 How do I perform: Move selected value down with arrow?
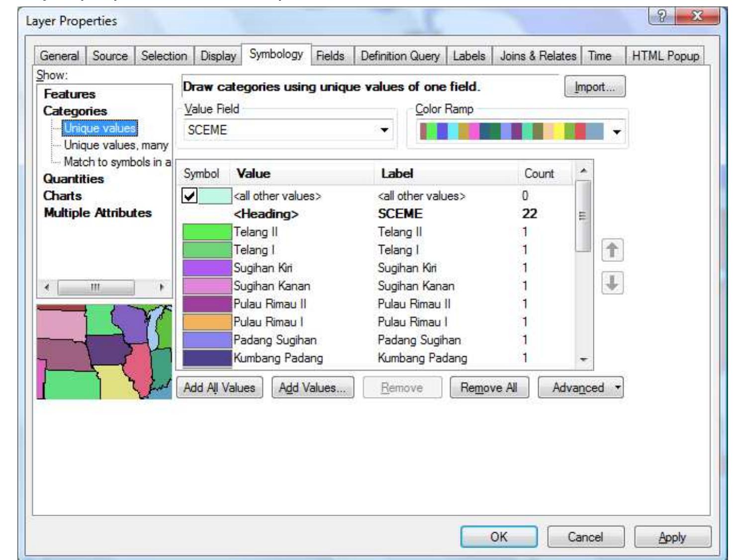coord(612,283)
